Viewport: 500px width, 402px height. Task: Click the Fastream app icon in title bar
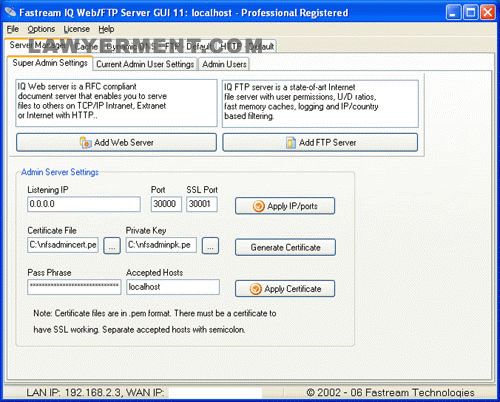point(10,12)
